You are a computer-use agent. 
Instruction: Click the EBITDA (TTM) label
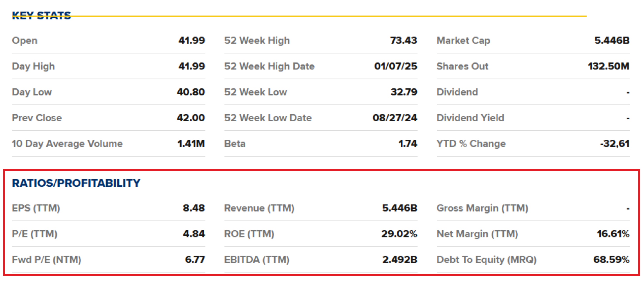[257, 260]
